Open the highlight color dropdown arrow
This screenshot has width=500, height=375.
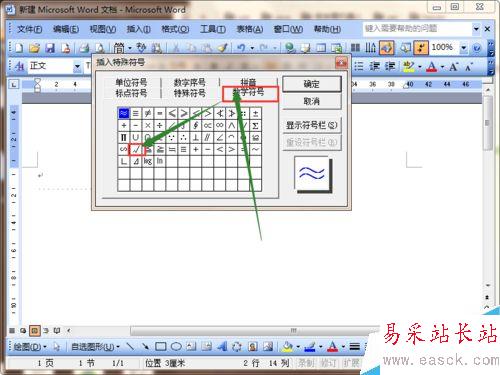point(420,67)
